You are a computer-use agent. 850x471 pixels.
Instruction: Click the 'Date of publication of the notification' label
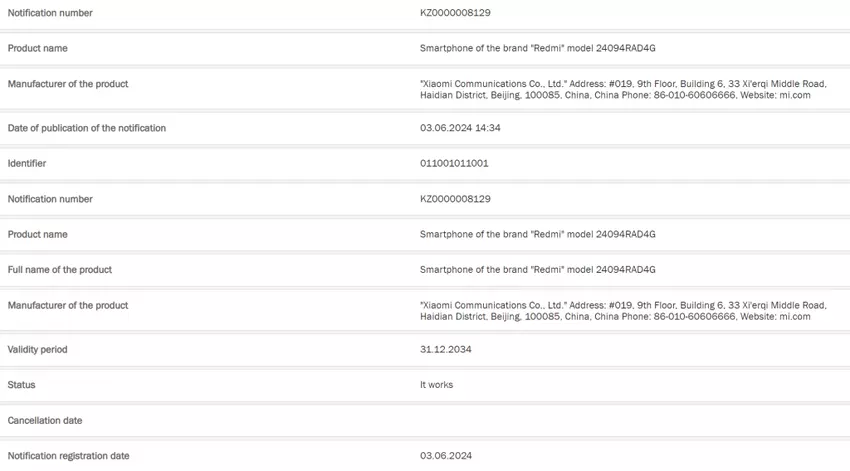click(x=87, y=128)
